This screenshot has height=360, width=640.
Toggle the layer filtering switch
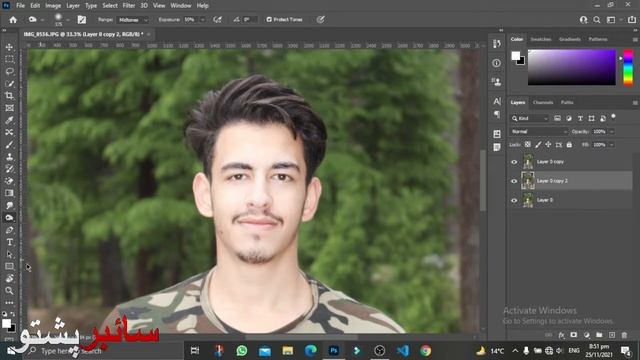613,117
